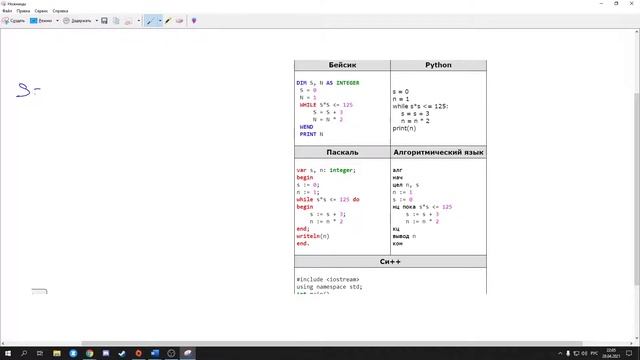Click the Алгоритмический язык header
This screenshot has height=360, width=640.
pos(438,152)
